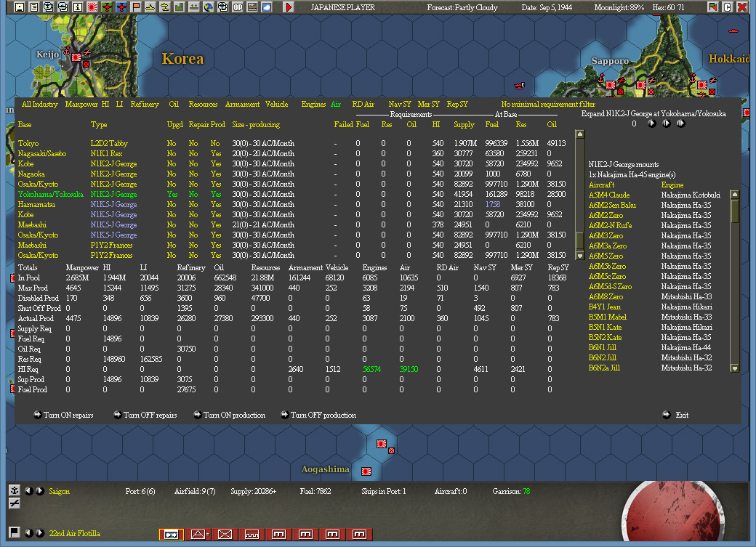Click the ships silhouette toolbar icon
756x547 pixels.
click(x=165, y=7)
